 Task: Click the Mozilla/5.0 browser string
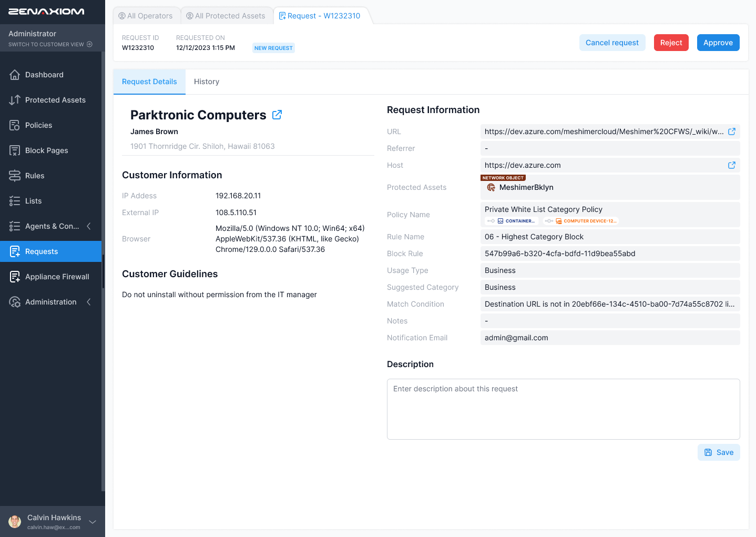290,239
